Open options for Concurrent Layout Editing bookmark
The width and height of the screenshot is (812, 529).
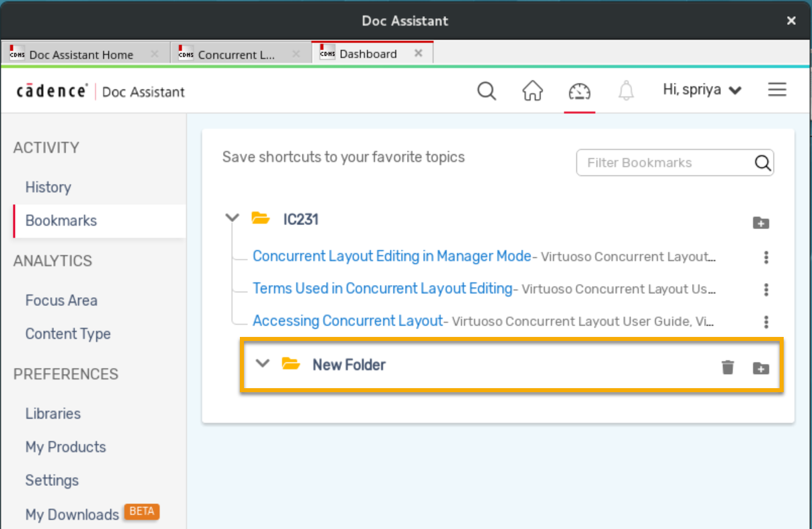tap(766, 257)
